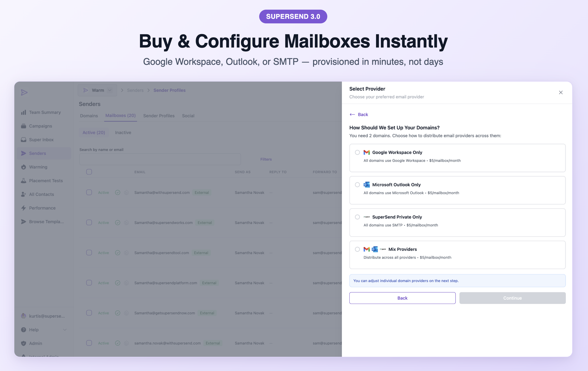Select Google Workspace Only radio option
Image resolution: width=588 pixels, height=371 pixels.
pos(357,152)
